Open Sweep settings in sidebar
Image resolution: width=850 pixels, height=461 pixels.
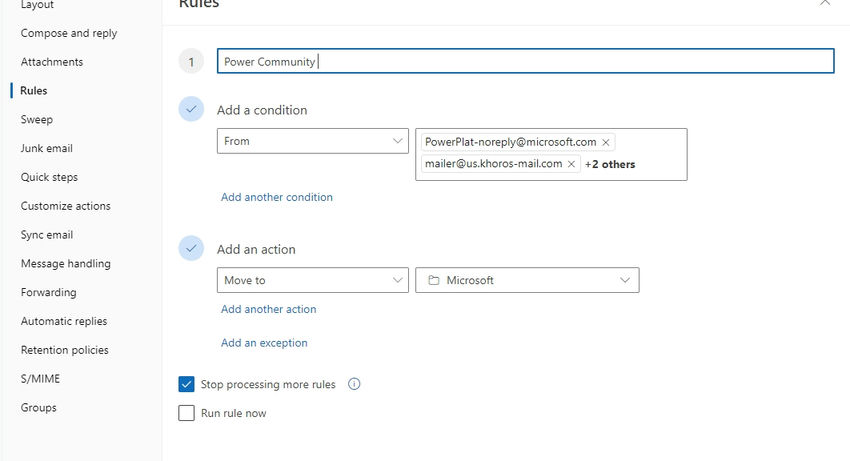(x=37, y=119)
